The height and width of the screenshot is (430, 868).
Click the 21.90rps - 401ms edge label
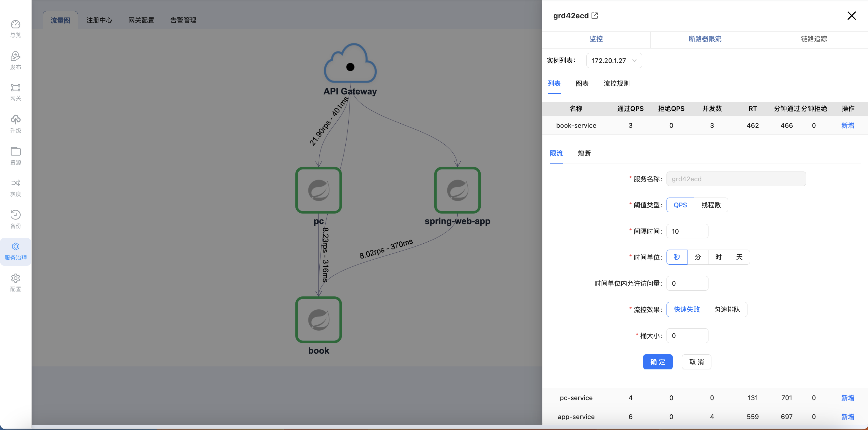click(x=329, y=122)
